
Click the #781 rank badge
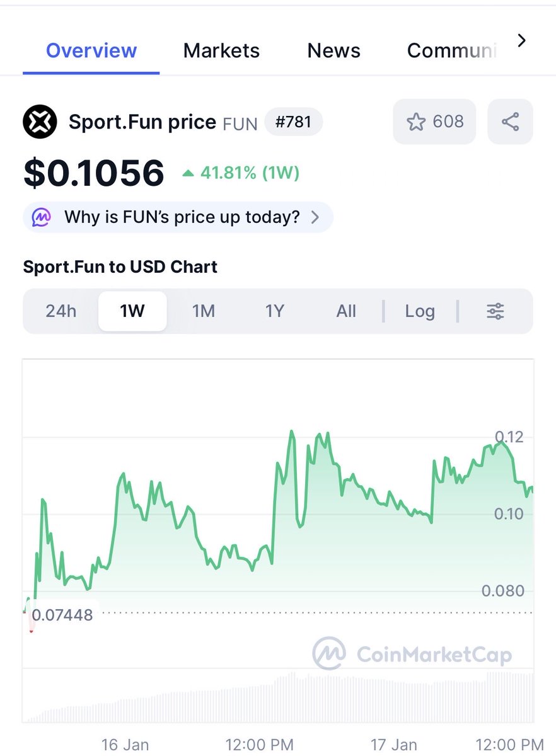[x=294, y=122]
